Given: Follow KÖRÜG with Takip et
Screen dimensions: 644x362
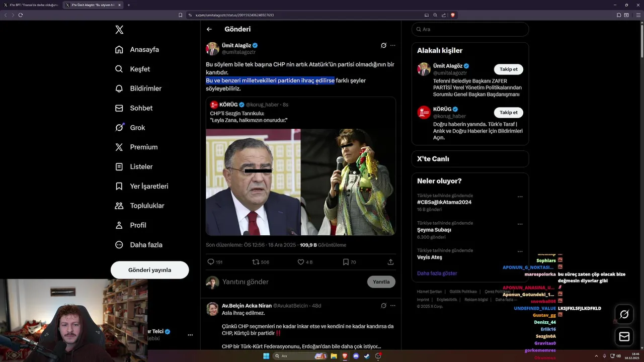Looking at the screenshot, I should 508,112.
